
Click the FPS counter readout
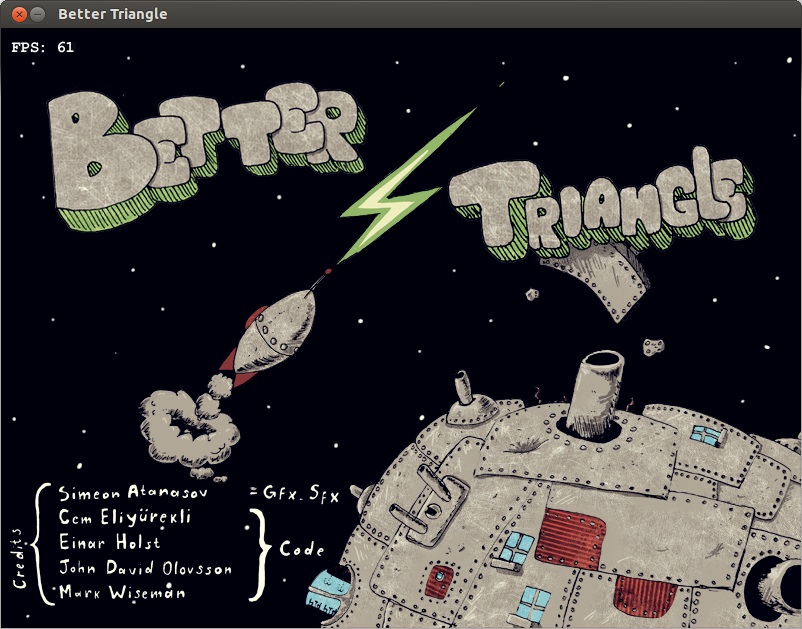tap(42, 47)
